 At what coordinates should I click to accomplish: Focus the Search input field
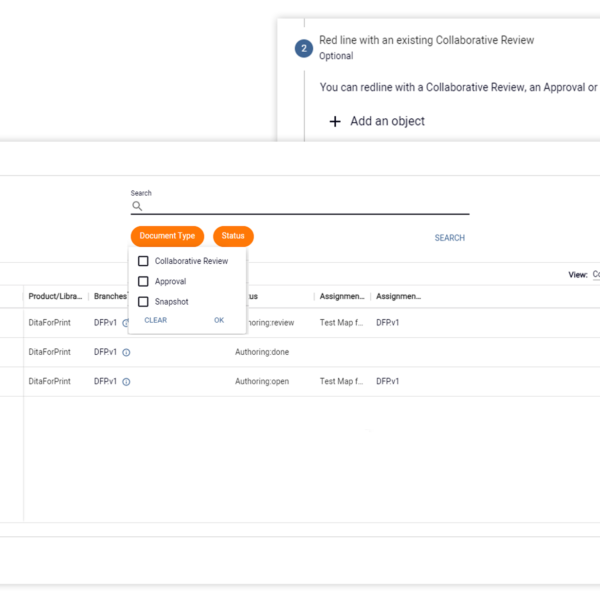coord(300,206)
